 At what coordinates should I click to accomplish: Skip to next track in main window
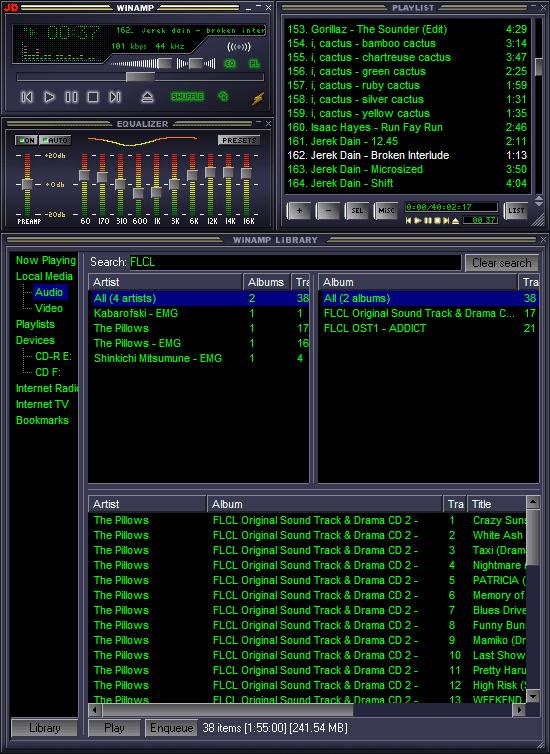click(x=114, y=97)
